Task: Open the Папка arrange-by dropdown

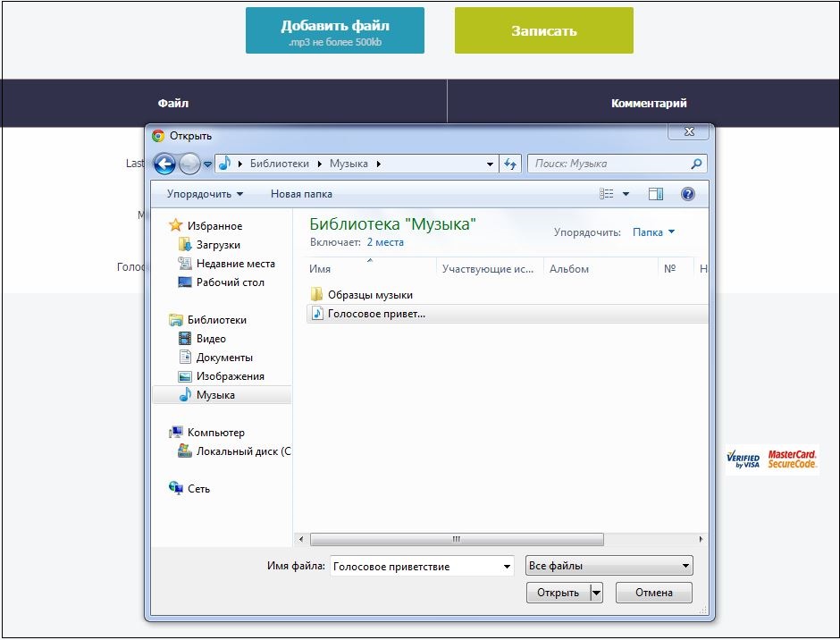Action: (x=653, y=232)
